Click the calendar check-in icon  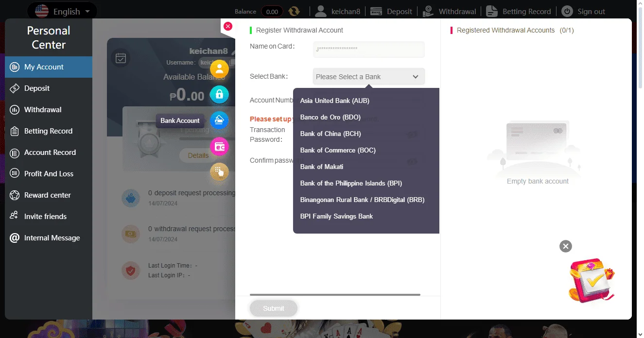click(121, 58)
